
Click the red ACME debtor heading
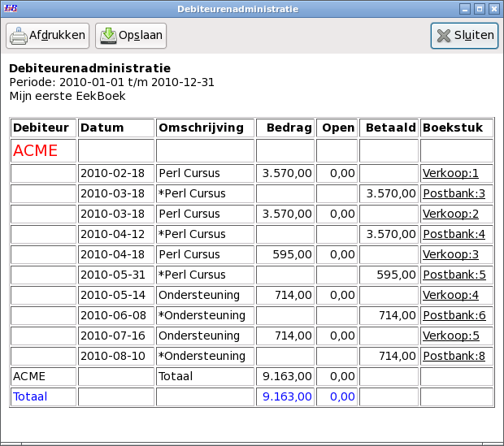[x=35, y=150]
